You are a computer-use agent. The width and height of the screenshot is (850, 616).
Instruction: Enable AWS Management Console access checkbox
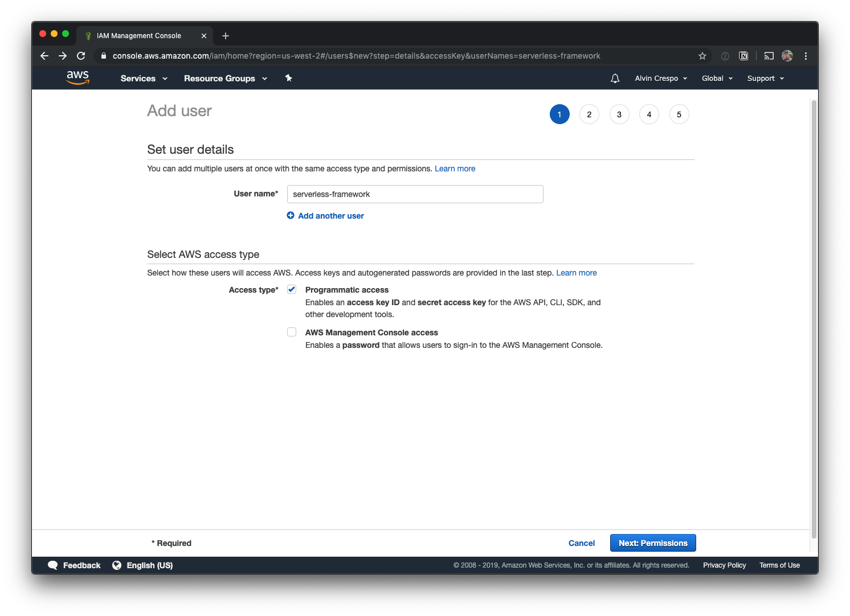pyautogui.click(x=292, y=332)
